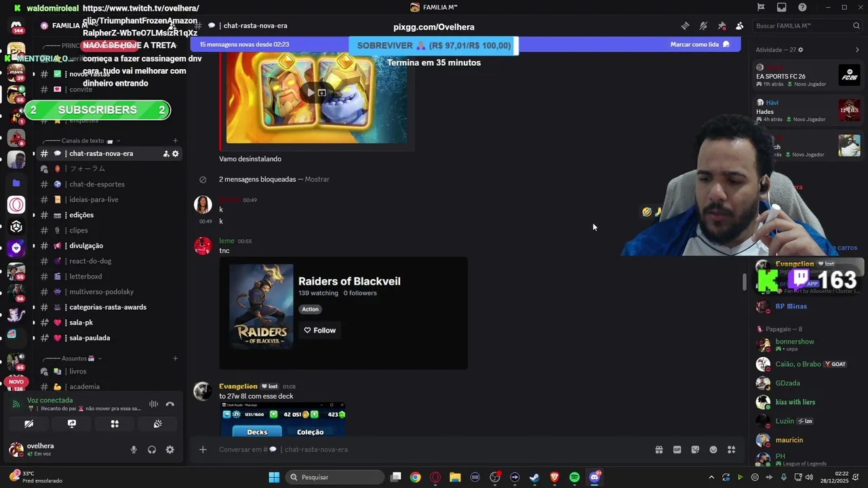This screenshot has height=488, width=868.
Task: Share your screen button in voice panel
Action: tap(71, 424)
